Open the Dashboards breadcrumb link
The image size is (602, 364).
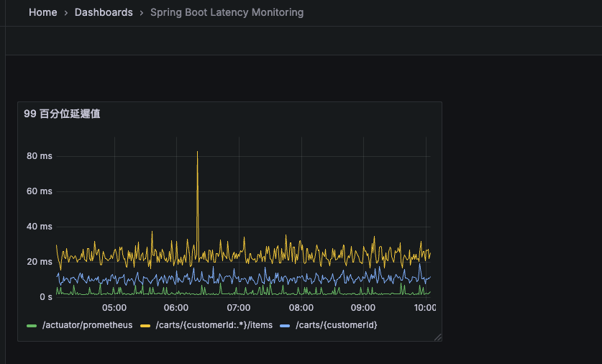[104, 12]
